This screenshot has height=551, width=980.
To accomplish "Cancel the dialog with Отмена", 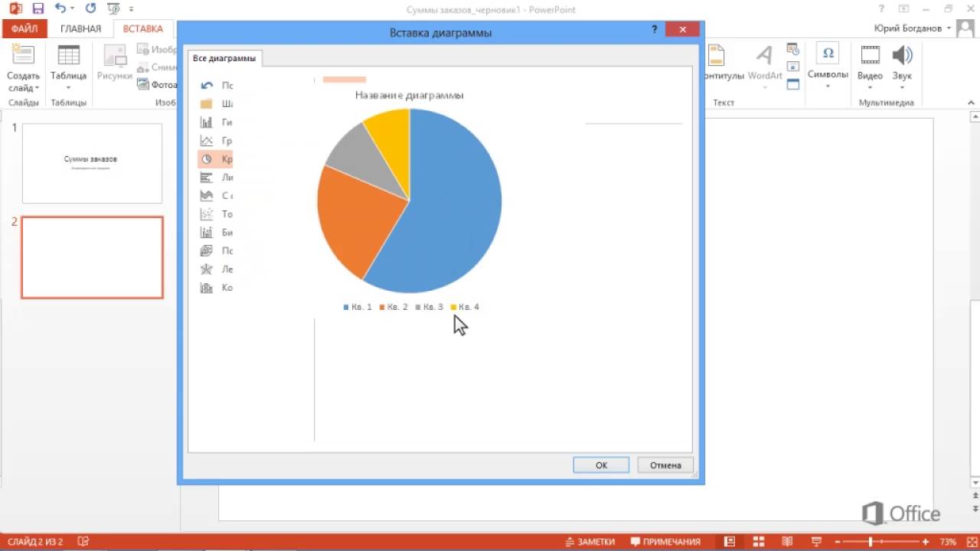I will (x=665, y=465).
